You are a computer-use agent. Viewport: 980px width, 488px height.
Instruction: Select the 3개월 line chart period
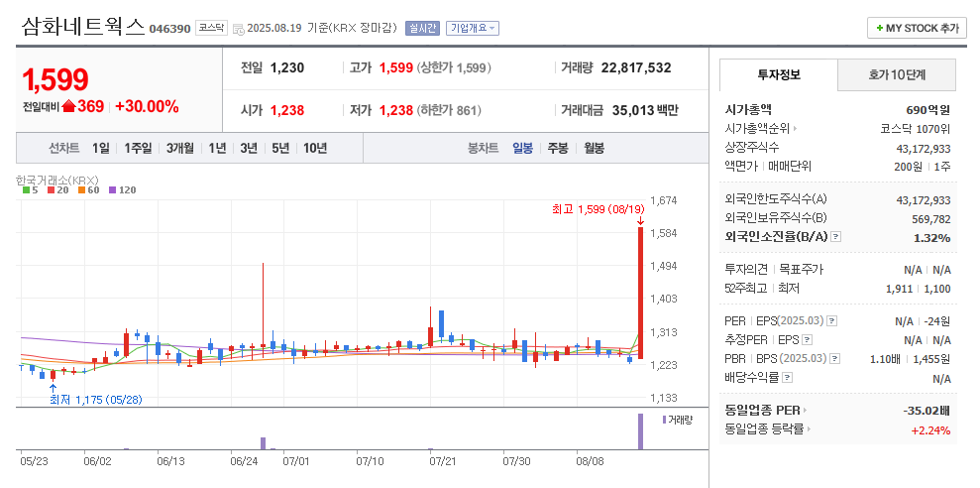pyautogui.click(x=180, y=148)
